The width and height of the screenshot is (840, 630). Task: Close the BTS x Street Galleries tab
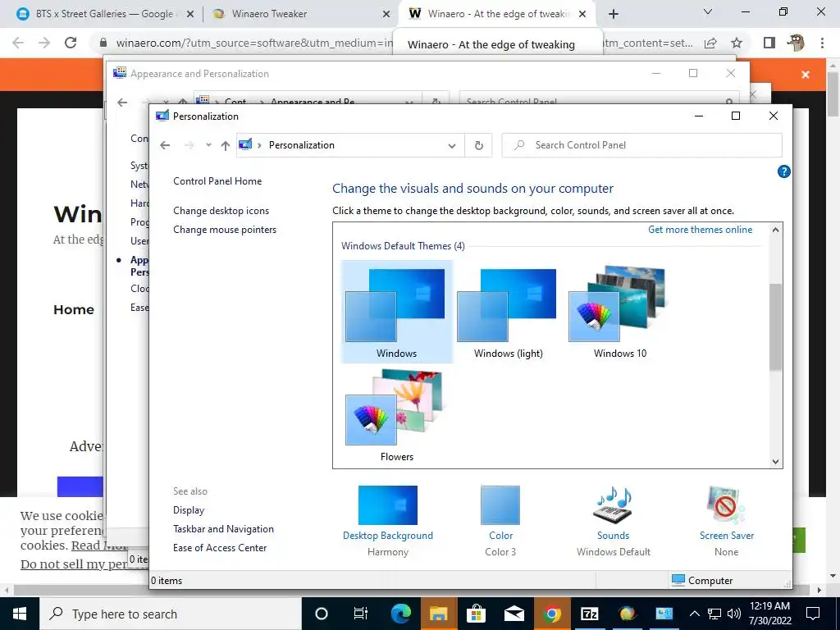click(189, 15)
